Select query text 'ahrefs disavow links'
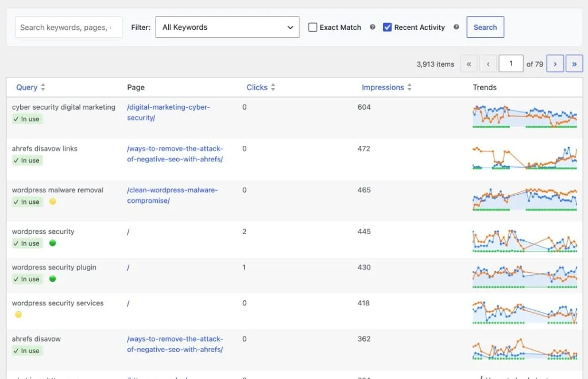The image size is (588, 379). [x=45, y=149]
